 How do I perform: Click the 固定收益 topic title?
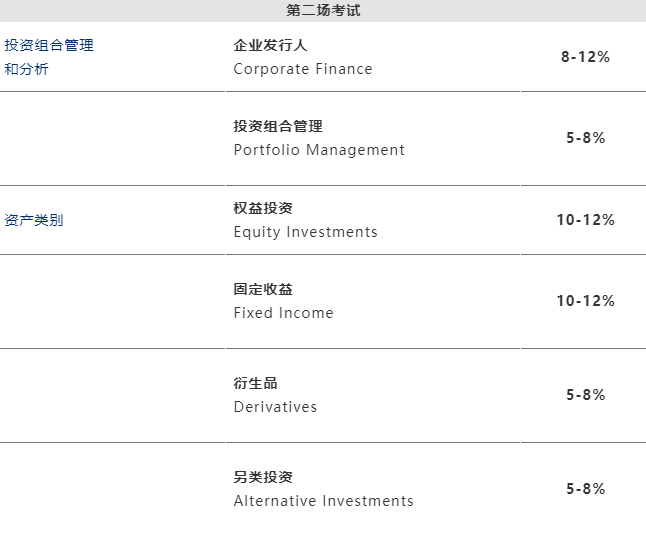tap(263, 289)
